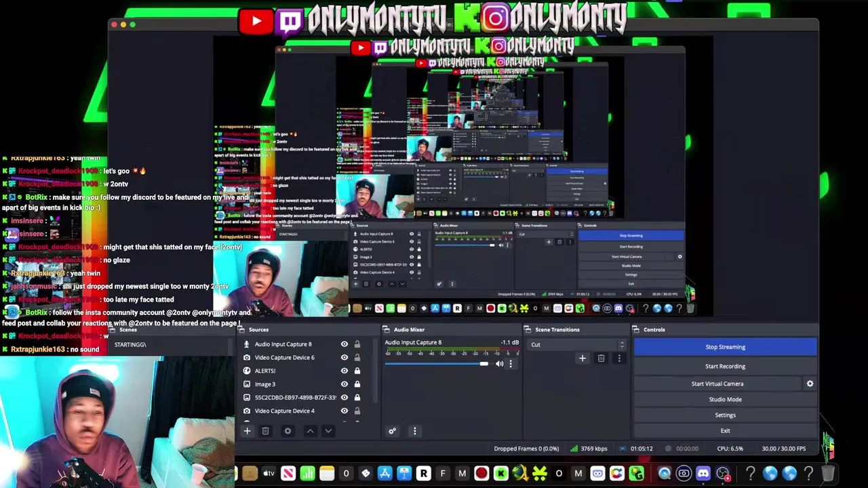Open red record app in the Dock
868x488 pixels.
click(481, 473)
